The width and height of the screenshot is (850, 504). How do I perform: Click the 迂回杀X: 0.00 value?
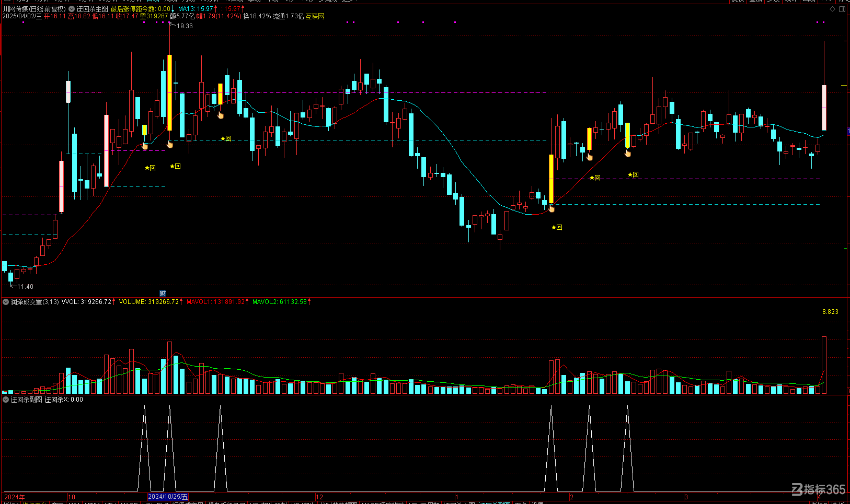coord(64,400)
